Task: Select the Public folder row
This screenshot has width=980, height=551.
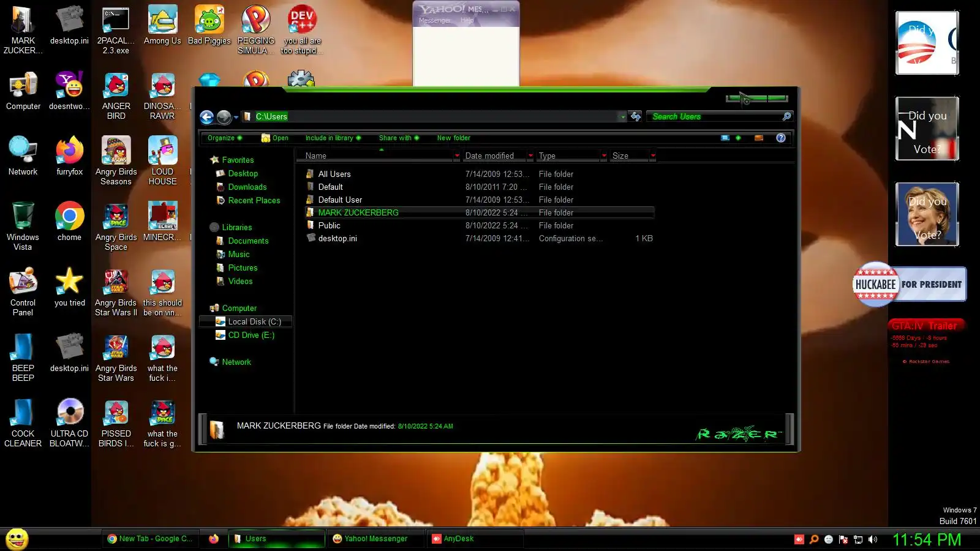Action: click(479, 225)
